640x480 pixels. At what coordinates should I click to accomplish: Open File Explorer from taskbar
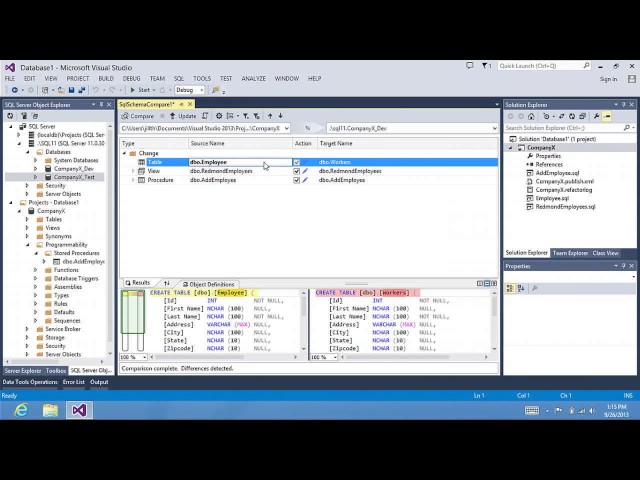click(x=50, y=410)
